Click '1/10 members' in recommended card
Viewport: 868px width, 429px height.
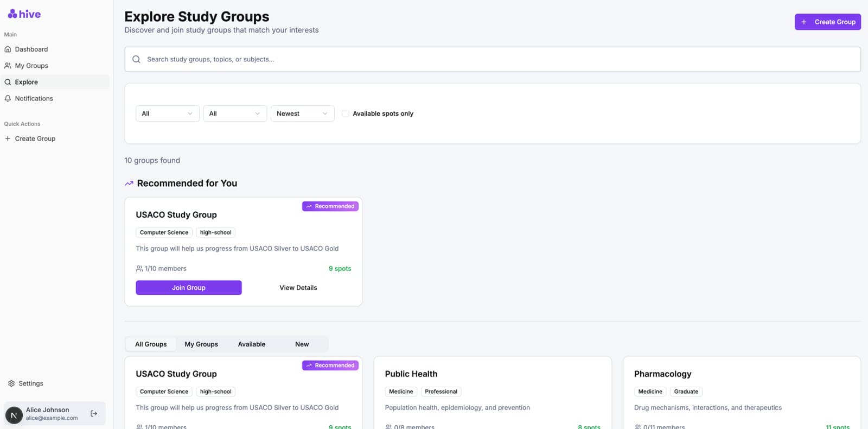pos(165,269)
